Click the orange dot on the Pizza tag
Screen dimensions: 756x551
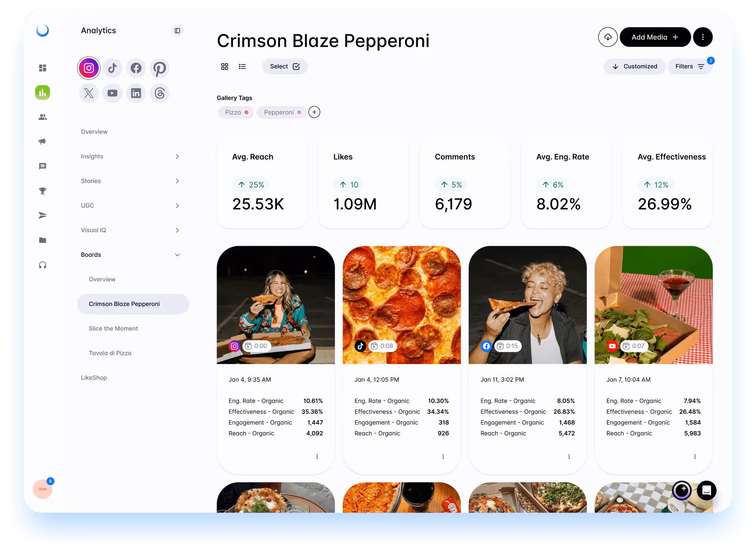pyautogui.click(x=246, y=112)
